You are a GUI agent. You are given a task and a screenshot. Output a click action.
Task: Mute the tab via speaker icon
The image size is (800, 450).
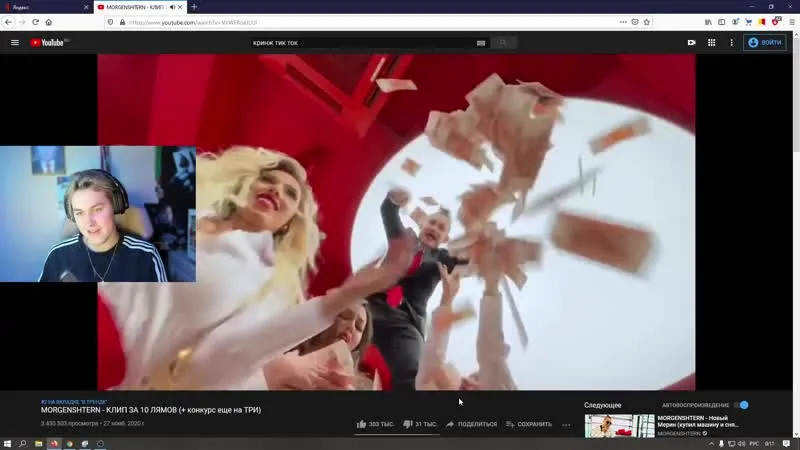tap(172, 7)
